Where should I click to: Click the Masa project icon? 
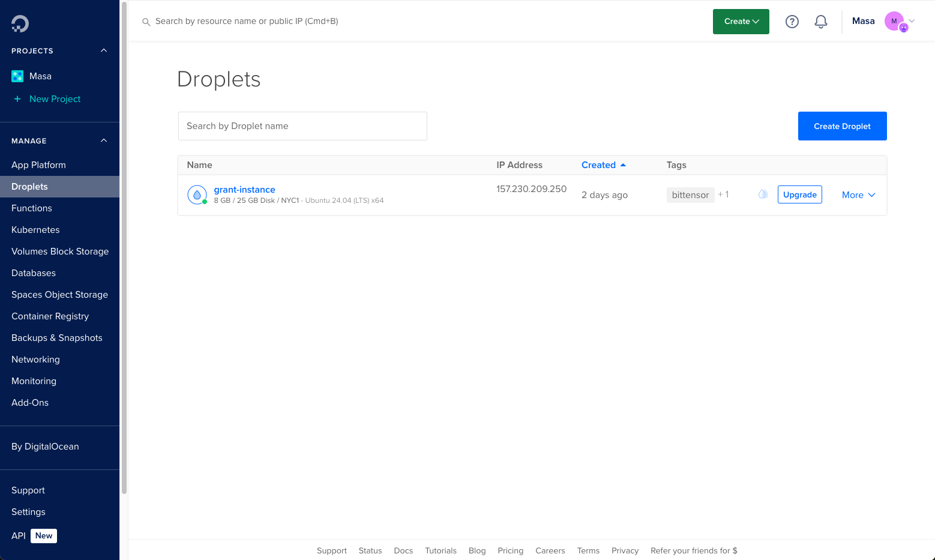pos(17,76)
